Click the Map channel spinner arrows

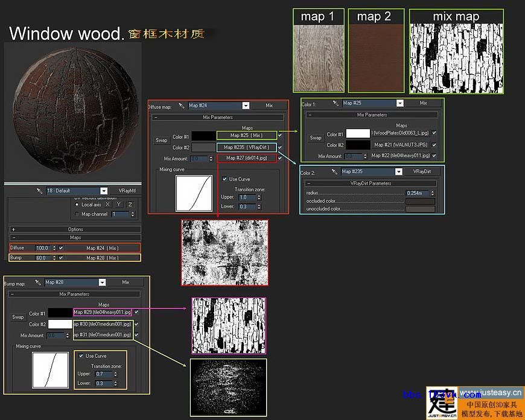(133, 214)
